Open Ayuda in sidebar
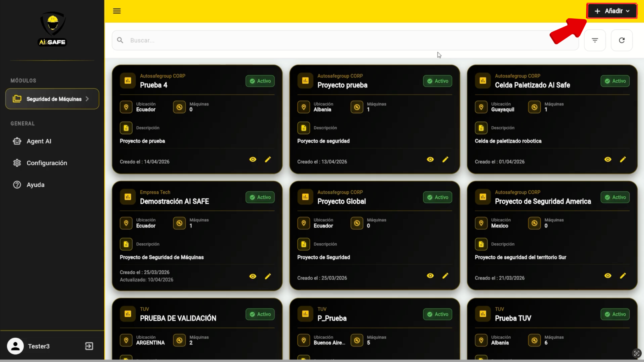This screenshot has height=362, width=644. (x=35, y=185)
